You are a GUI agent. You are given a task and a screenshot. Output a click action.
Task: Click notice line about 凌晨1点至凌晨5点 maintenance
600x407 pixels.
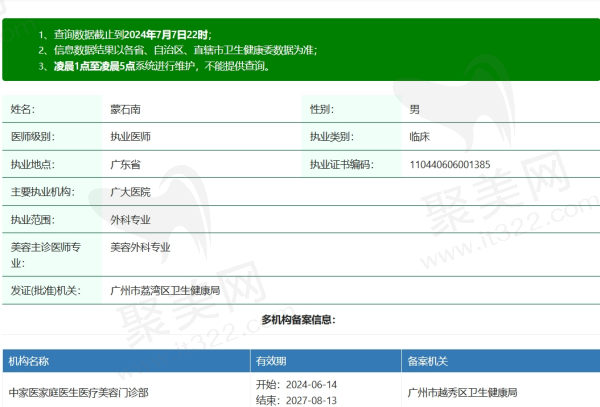coord(154,66)
